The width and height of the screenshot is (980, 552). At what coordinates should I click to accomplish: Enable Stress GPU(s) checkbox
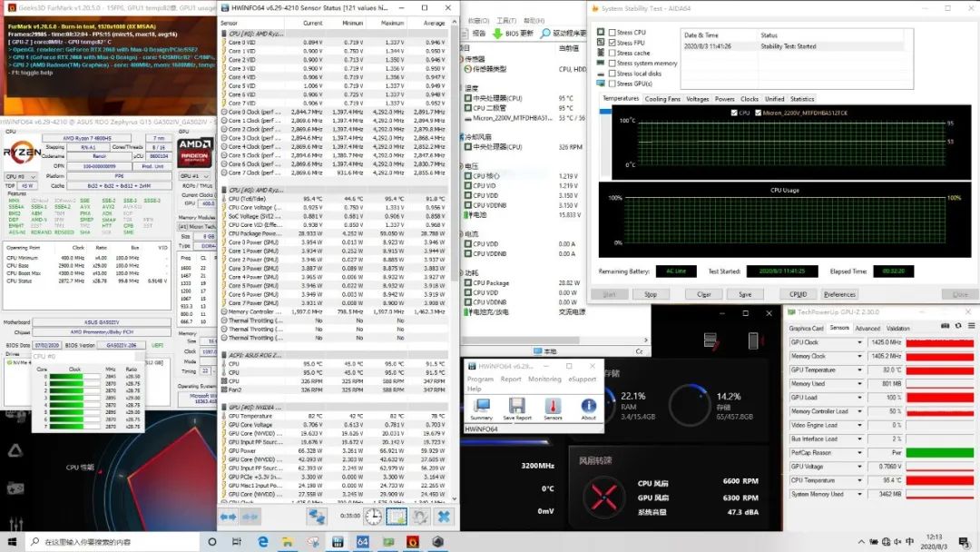point(612,84)
